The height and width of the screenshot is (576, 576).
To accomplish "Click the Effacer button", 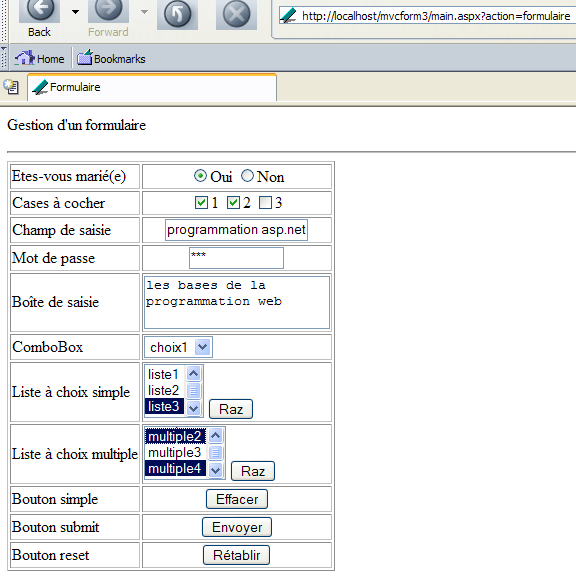I will 237,499.
